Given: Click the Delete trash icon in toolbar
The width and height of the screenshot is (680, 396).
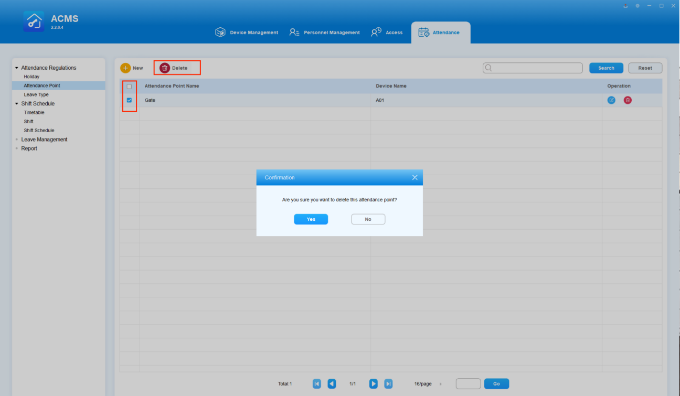Looking at the screenshot, I should [x=164, y=68].
